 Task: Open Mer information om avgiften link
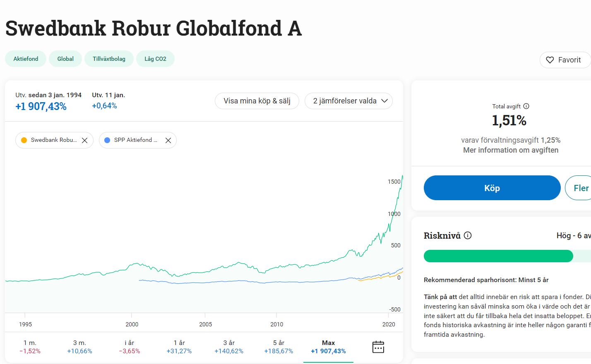point(510,150)
